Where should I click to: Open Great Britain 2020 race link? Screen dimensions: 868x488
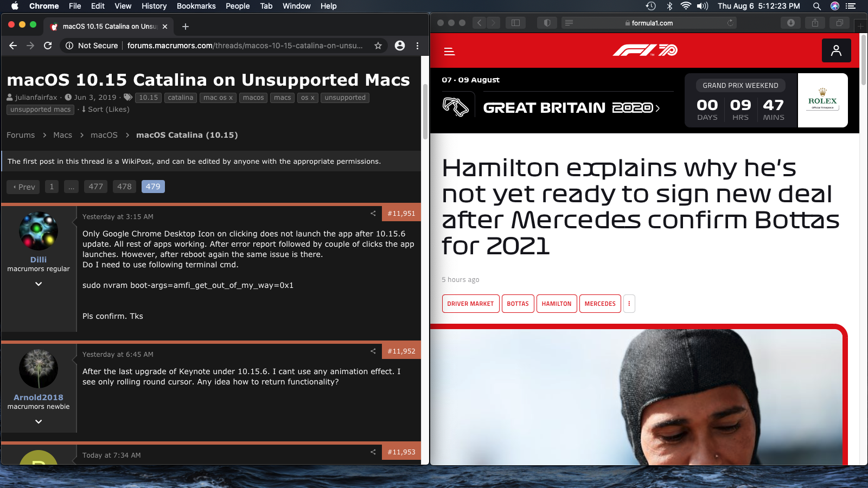(571, 108)
